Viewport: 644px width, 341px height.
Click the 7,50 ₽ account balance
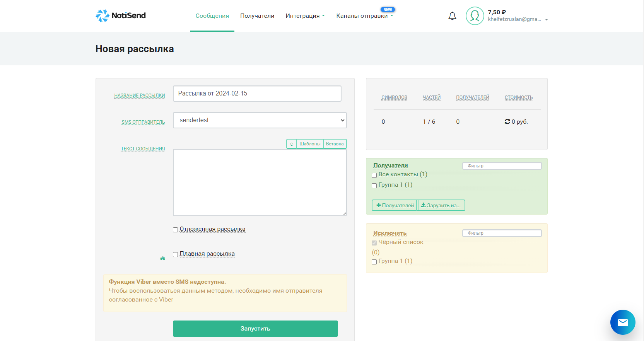(497, 12)
